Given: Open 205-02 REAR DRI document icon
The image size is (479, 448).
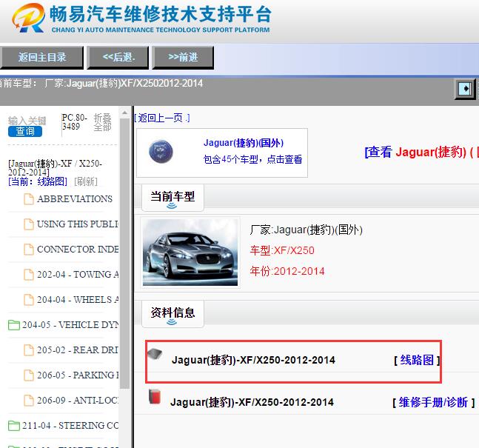Looking at the screenshot, I should tap(29, 350).
